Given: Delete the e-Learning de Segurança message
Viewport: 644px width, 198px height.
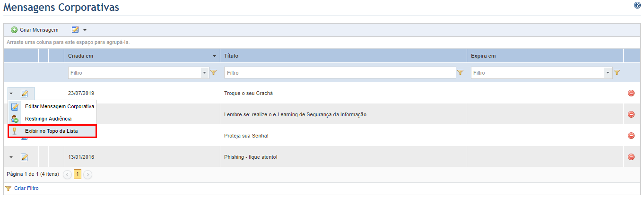Looking at the screenshot, I should 631,114.
